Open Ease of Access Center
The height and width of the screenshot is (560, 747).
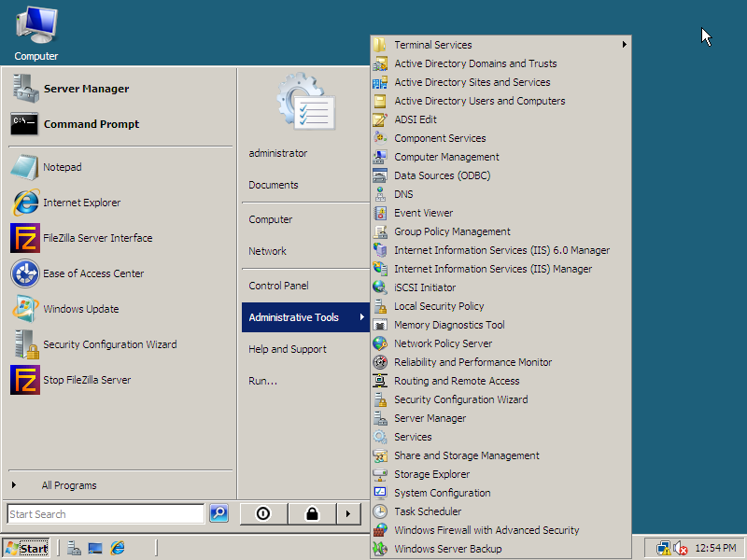tap(120, 273)
